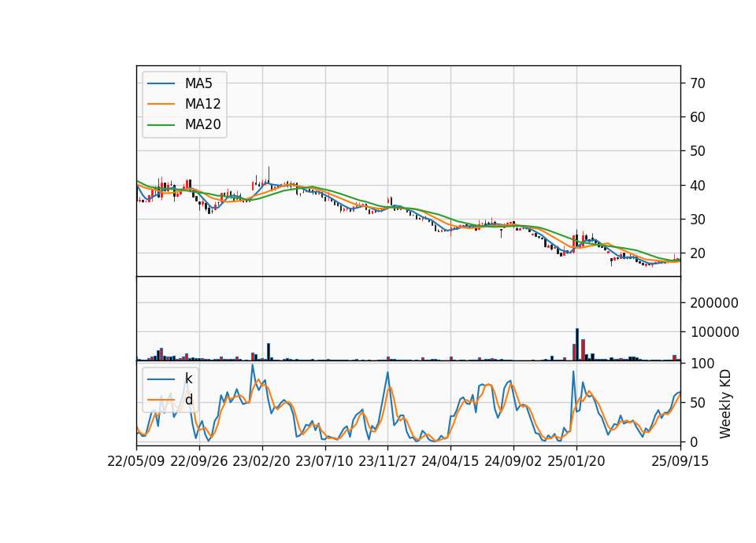756x543 pixels.
Task: Click the MA20 legend label
Action: click(202, 125)
